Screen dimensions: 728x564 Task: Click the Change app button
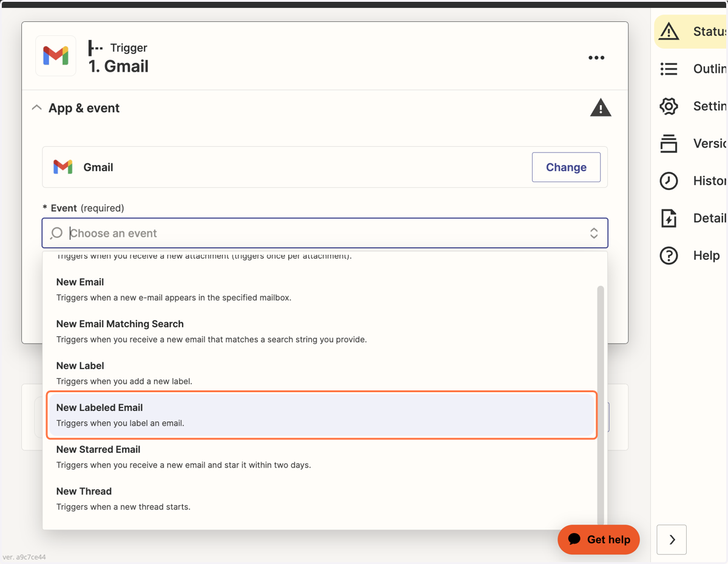pyautogui.click(x=566, y=167)
